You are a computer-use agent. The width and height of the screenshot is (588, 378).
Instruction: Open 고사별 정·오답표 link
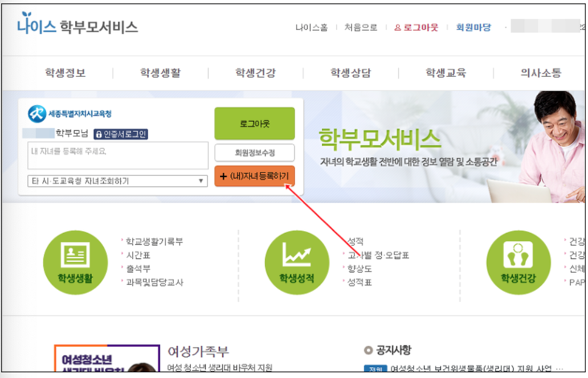coord(378,255)
